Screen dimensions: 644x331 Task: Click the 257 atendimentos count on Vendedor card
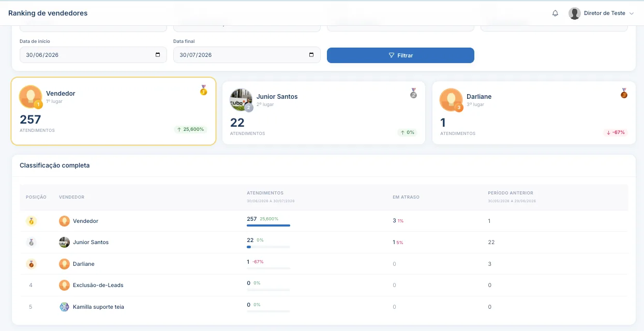pyautogui.click(x=31, y=119)
